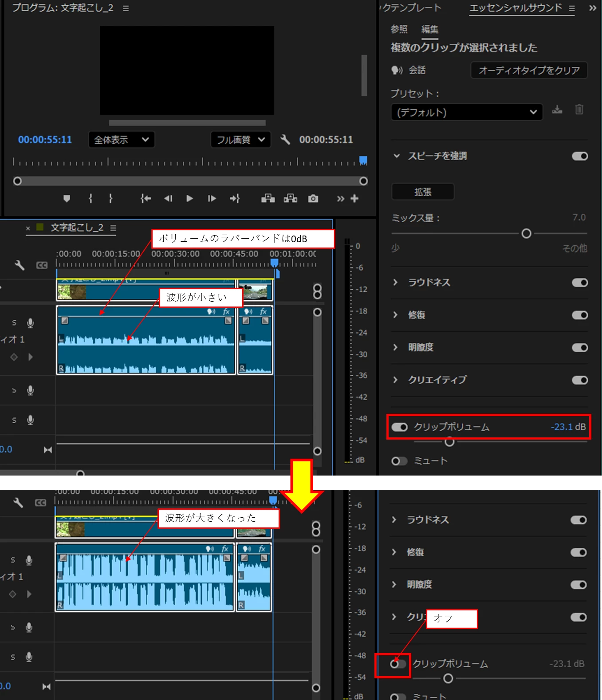This screenshot has width=602, height=700.
Task: Click クリップボリューム slider handle in lower panel
Action: [x=448, y=678]
